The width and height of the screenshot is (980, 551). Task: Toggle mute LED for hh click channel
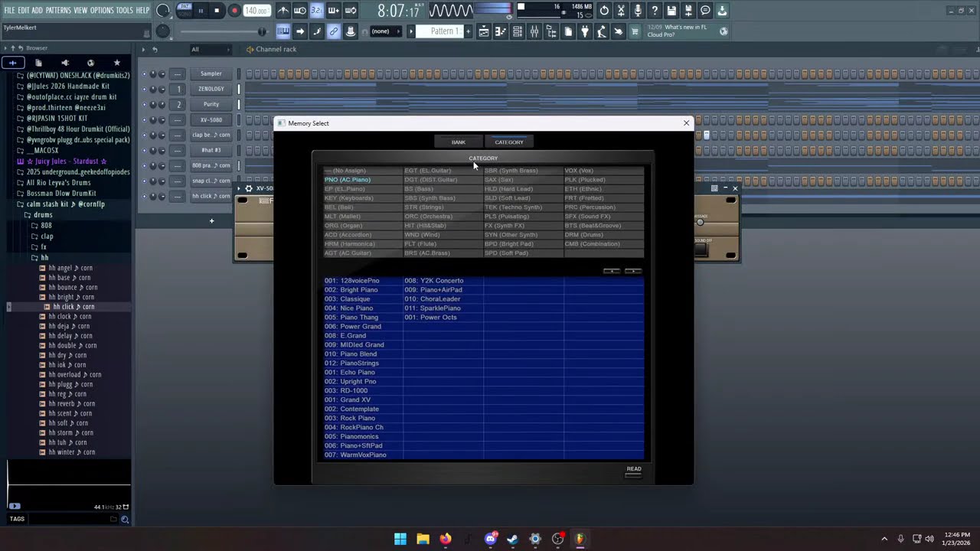[144, 196]
